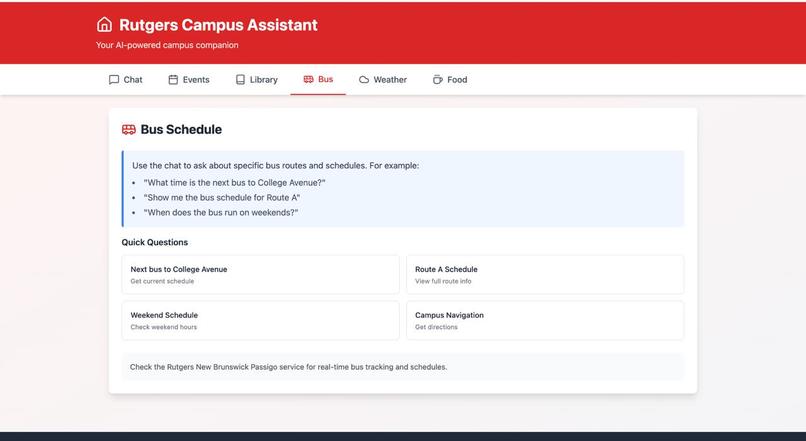The height and width of the screenshot is (441, 806).
Task: Open the Weather tab
Action: 383,80
